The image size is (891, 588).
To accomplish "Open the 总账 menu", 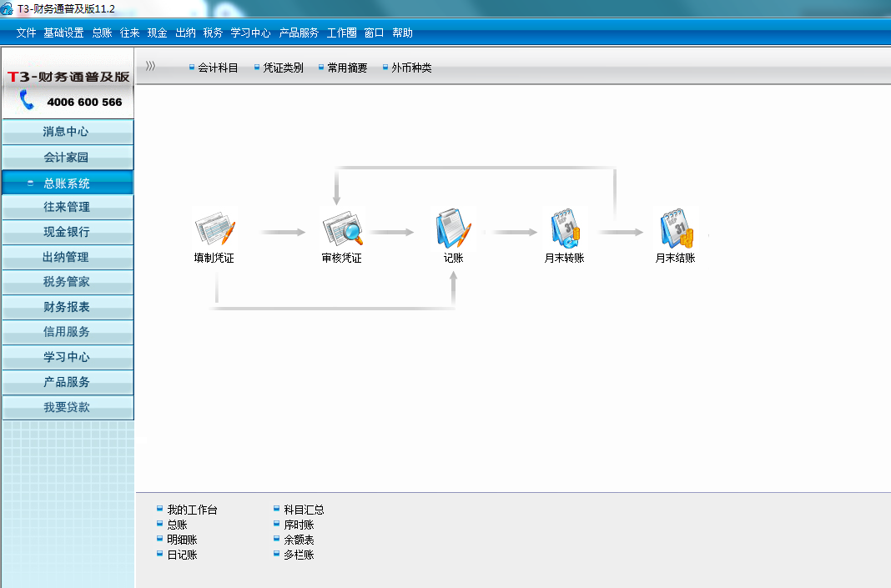I will coord(103,33).
